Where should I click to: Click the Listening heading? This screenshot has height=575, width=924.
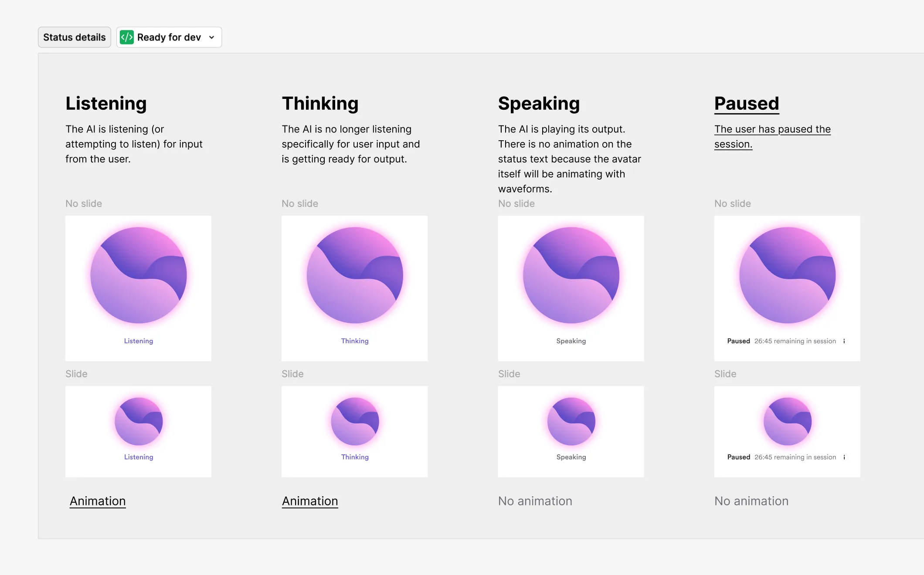106,104
